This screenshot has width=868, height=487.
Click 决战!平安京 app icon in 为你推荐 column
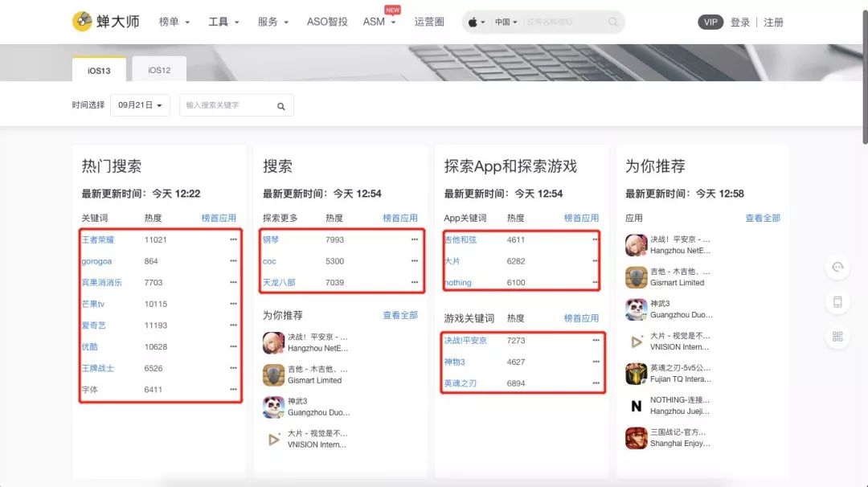636,245
